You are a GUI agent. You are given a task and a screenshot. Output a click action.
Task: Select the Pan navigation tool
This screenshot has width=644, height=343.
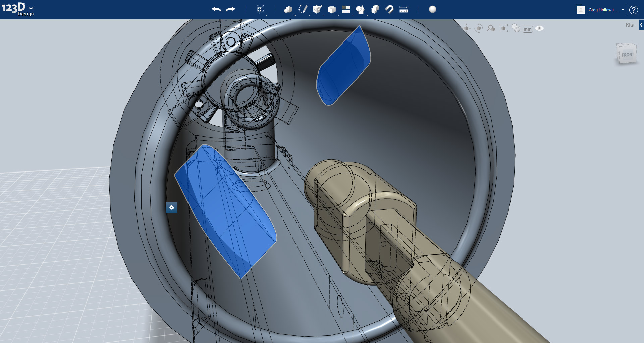click(x=467, y=28)
